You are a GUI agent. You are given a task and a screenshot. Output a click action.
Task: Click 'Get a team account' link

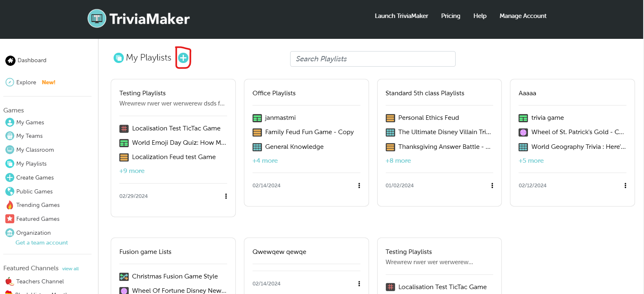(42, 242)
